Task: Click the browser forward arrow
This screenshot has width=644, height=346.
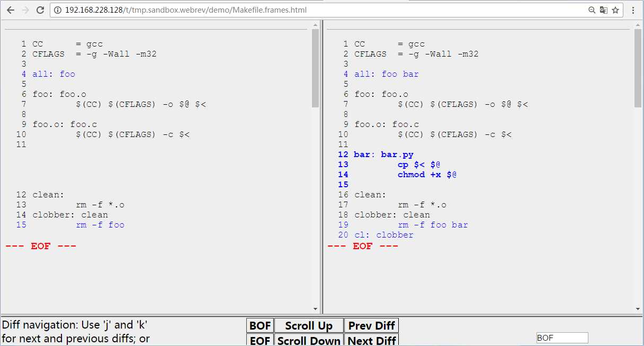Action: (25, 10)
